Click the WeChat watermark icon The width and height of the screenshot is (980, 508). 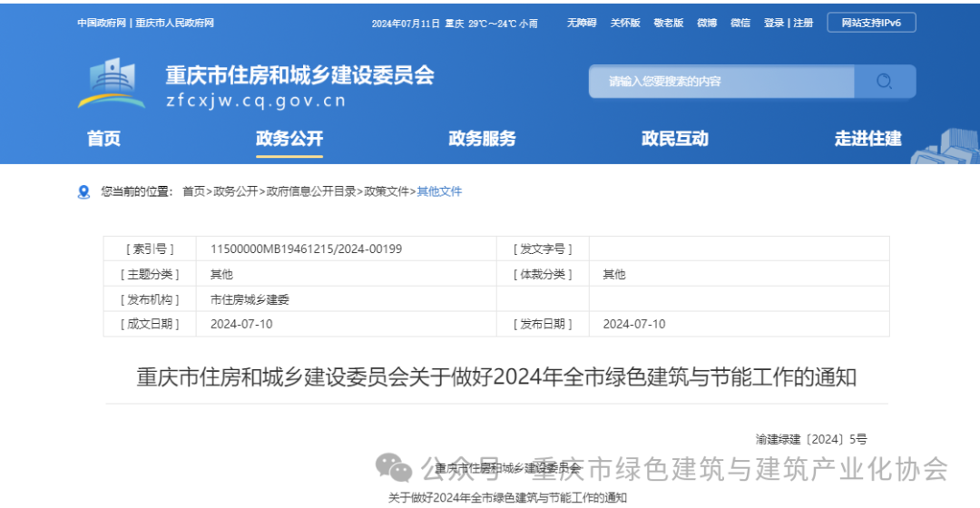point(394,468)
